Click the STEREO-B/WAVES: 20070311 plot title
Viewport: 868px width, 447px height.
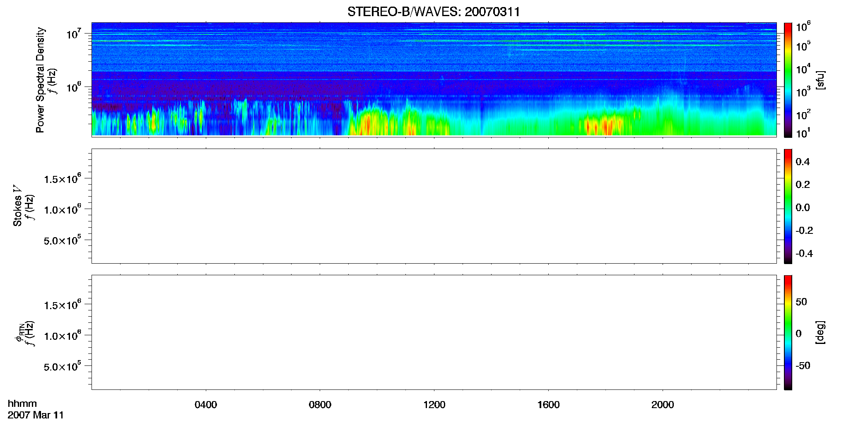[434, 12]
